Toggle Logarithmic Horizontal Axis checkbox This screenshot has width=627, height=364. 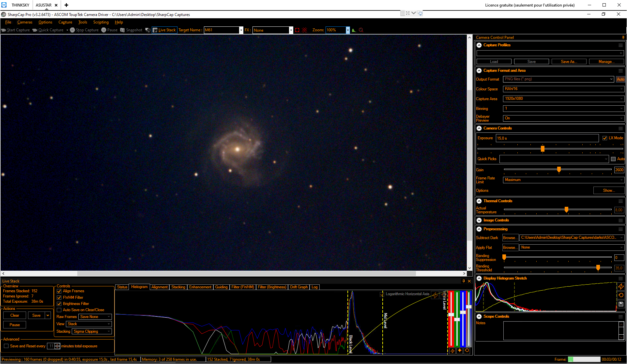[x=382, y=294]
